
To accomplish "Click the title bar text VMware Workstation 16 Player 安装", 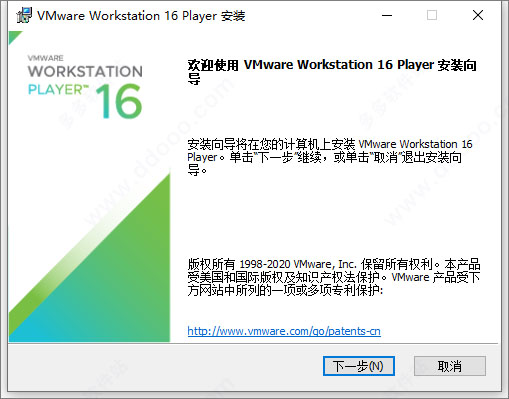I will (x=141, y=16).
